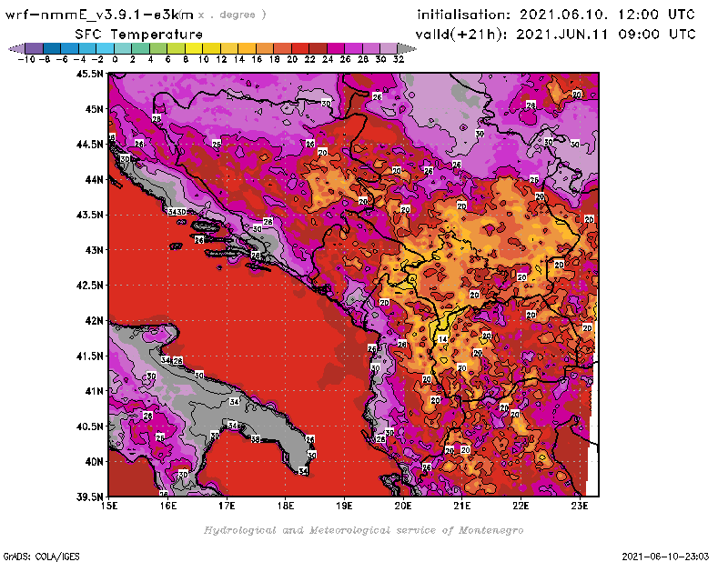This screenshot has height=562, width=728.
Task: Click the 'GrADS: COLA/IGES' footer credit
Action: (41, 557)
